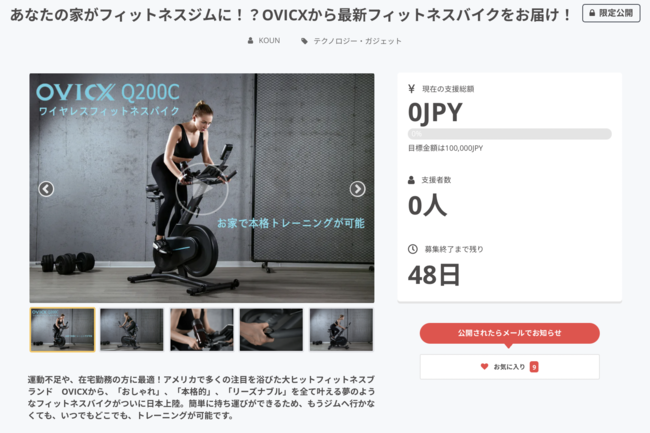Click the yen icon beside 現在の支援総額
Viewport: 650px width, 433px height.
pos(411,89)
